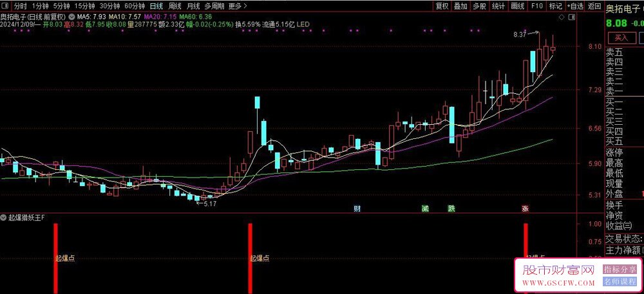The image size is (644, 294).
Task: Click the MA60: 6.36 indicator value
Action: tap(196, 17)
